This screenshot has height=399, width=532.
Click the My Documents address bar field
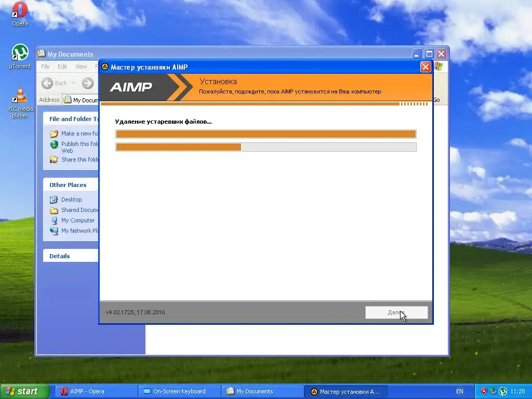point(81,100)
